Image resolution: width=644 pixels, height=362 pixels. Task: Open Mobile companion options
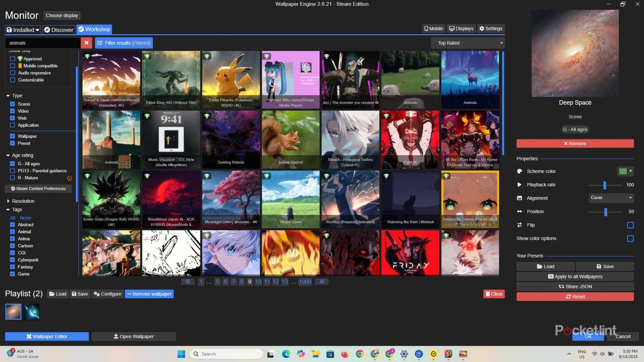433,28
